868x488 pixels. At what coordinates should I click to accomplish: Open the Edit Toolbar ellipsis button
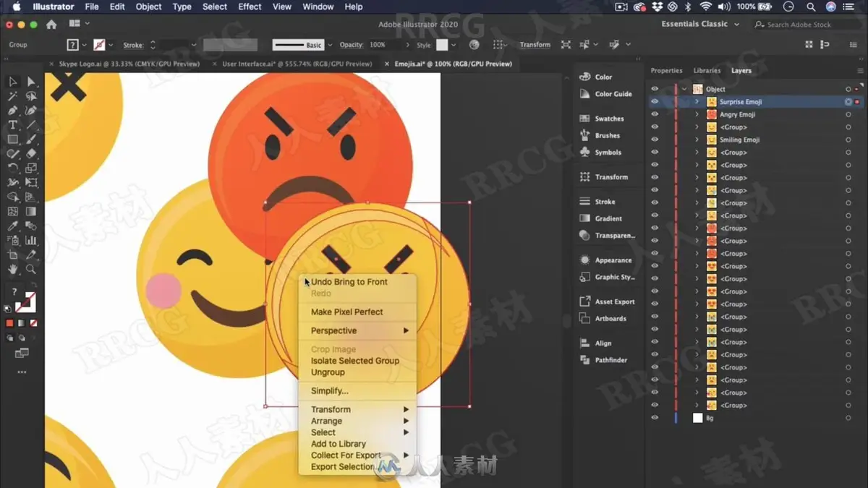22,372
